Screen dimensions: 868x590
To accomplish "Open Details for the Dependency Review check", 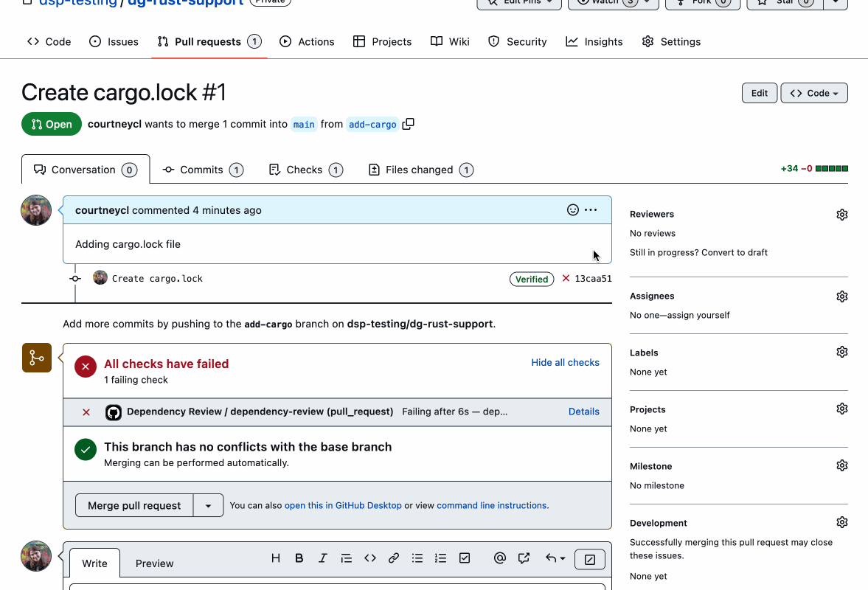I will (583, 412).
